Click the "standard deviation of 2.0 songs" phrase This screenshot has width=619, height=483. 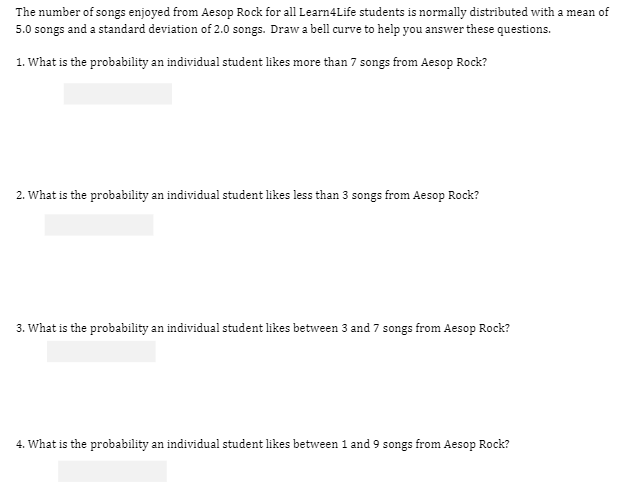(131, 29)
